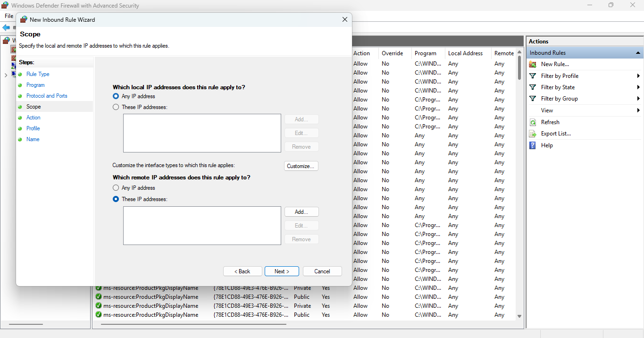Image resolution: width=644 pixels, height=338 pixels.
Task: Expand the Filter by Profile submenu arrow
Action: click(x=638, y=76)
